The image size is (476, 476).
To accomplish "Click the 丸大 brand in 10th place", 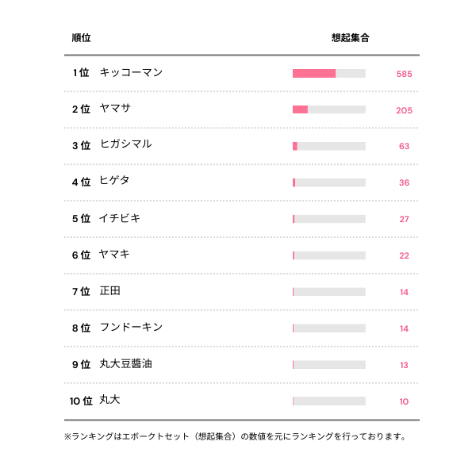I will pos(109,401).
